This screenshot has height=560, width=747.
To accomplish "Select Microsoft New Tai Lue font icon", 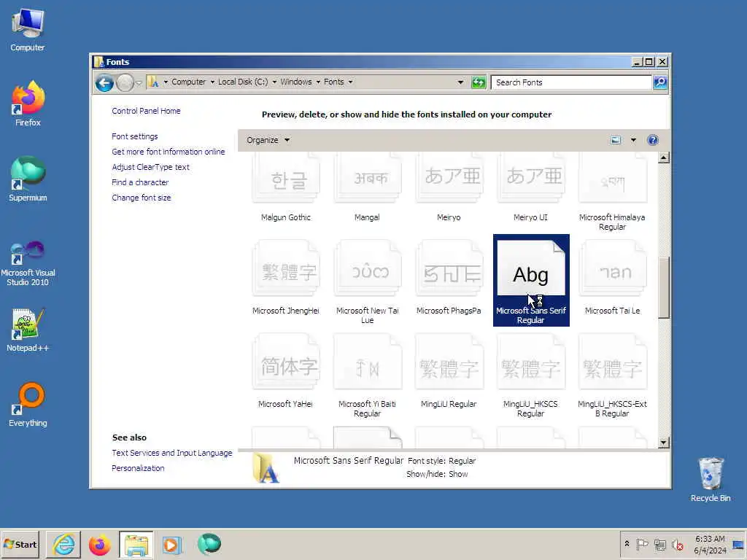I will click(x=368, y=269).
